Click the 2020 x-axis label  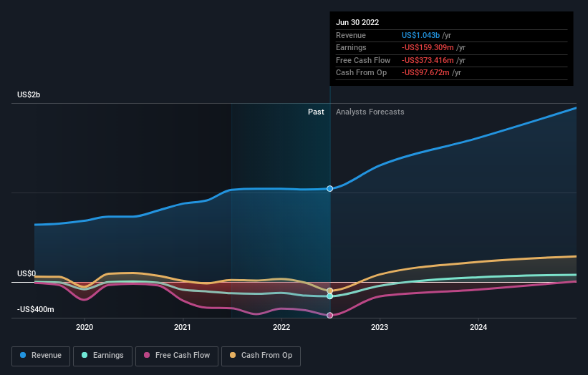tap(85, 327)
